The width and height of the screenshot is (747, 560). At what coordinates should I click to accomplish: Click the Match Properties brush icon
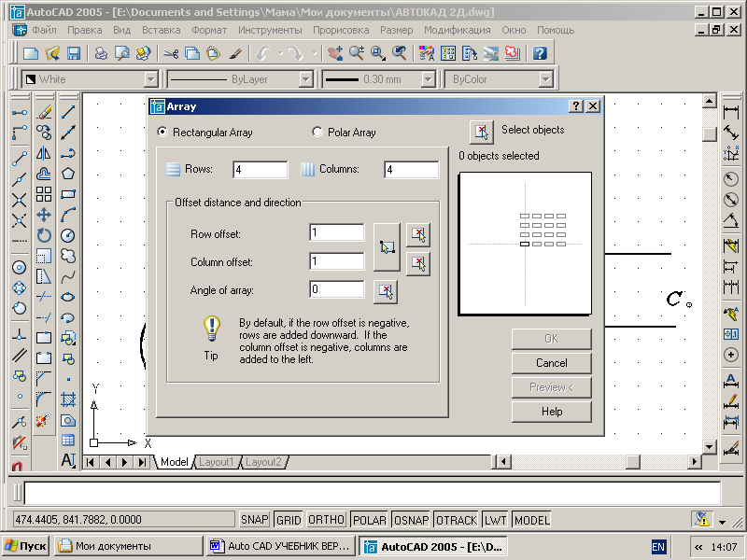[x=235, y=53]
